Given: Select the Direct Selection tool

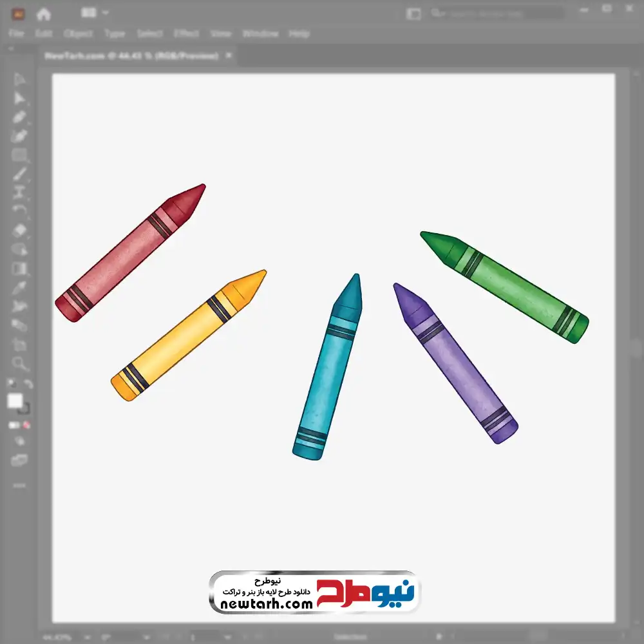Looking at the screenshot, I should click(x=19, y=98).
